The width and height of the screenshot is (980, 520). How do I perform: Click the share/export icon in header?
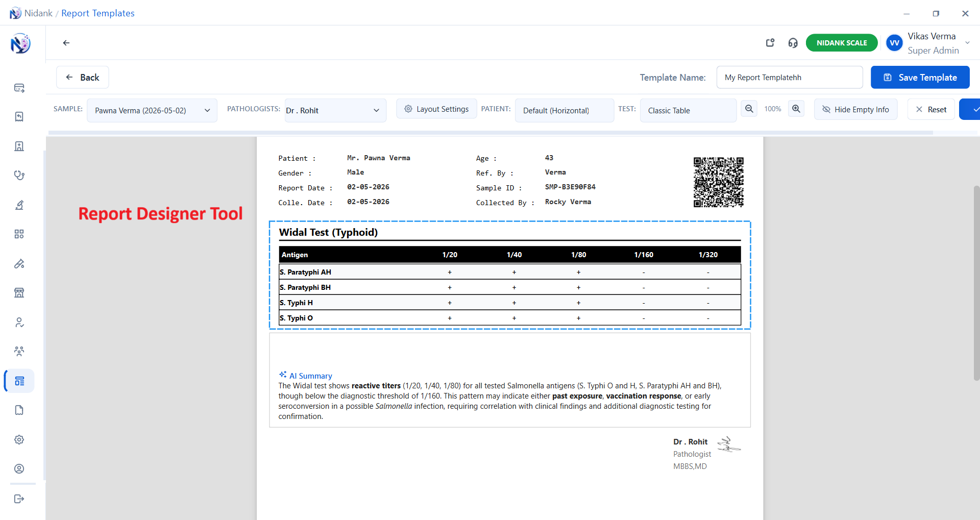click(x=770, y=43)
